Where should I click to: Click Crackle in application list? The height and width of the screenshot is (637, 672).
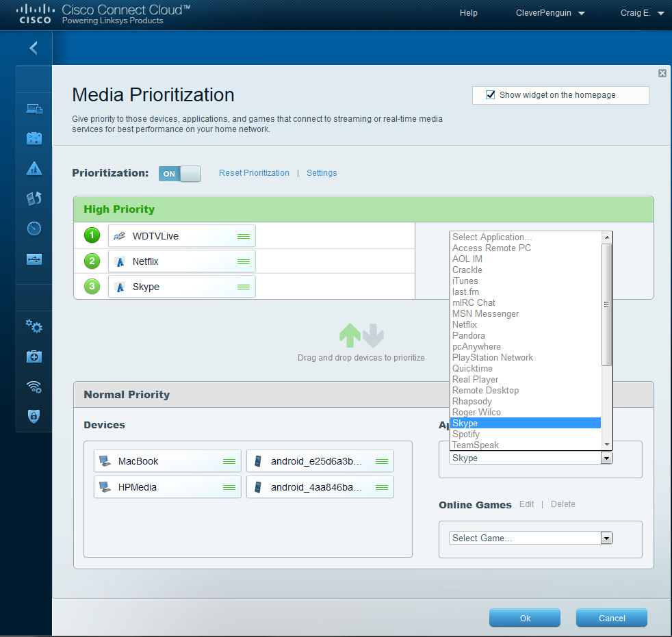(x=526, y=270)
